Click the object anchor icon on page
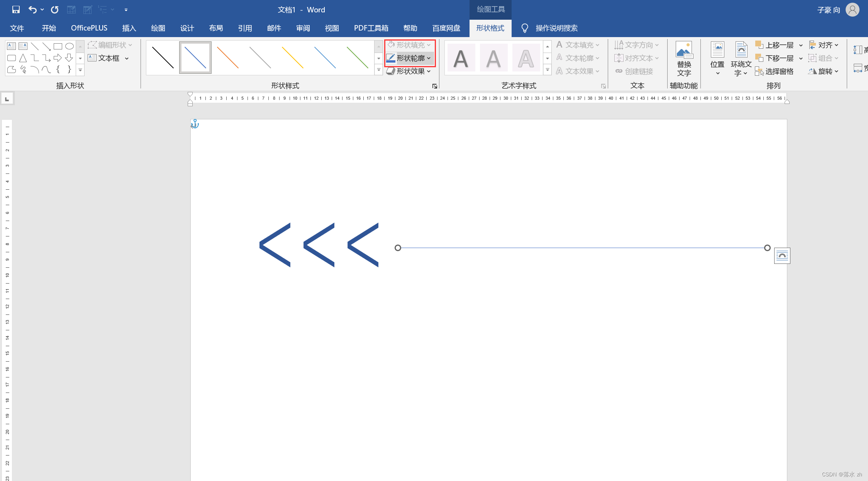Image resolution: width=868 pixels, height=481 pixels. pos(195,124)
